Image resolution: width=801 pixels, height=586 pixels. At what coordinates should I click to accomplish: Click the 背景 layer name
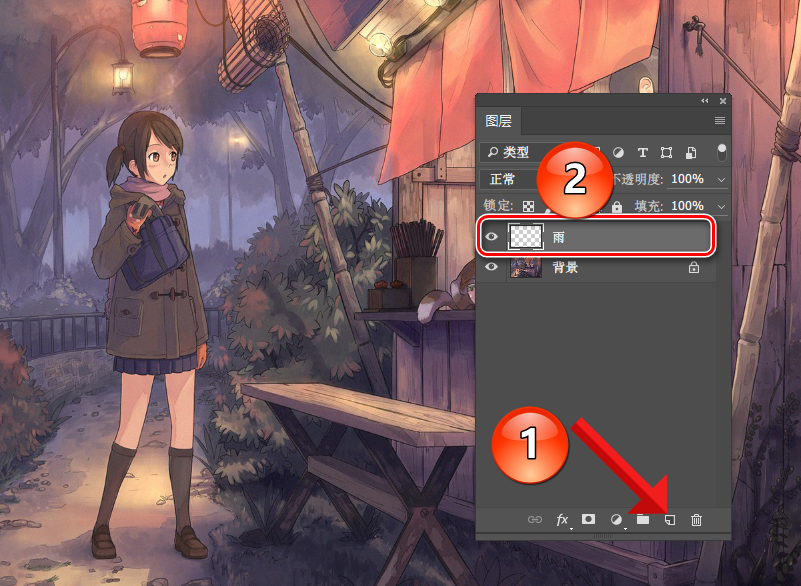565,267
